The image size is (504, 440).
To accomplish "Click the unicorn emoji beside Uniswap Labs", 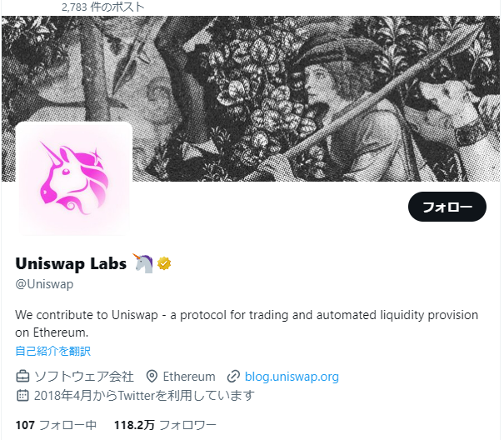I will pos(142,263).
